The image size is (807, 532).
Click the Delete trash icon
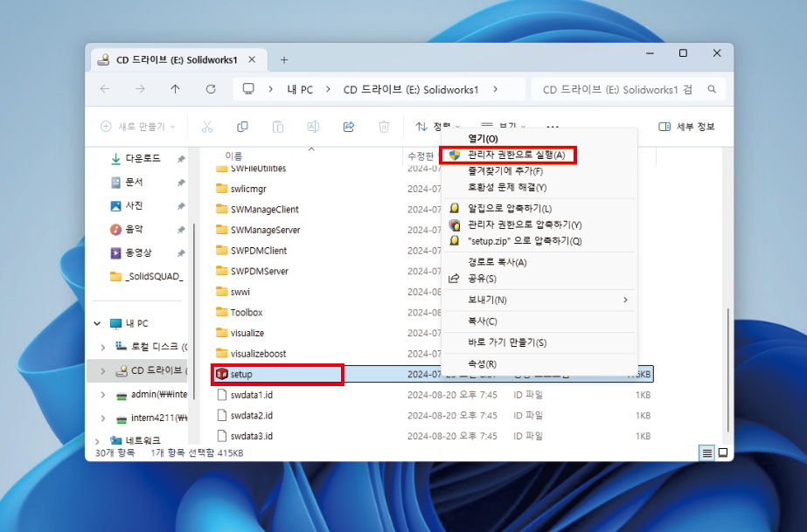click(x=384, y=127)
